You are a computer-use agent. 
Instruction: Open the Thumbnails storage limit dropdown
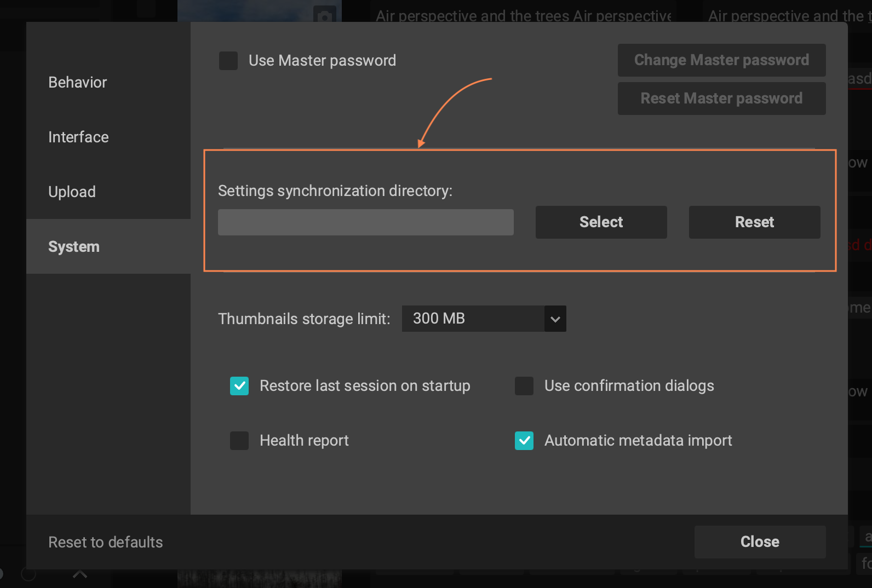point(484,319)
